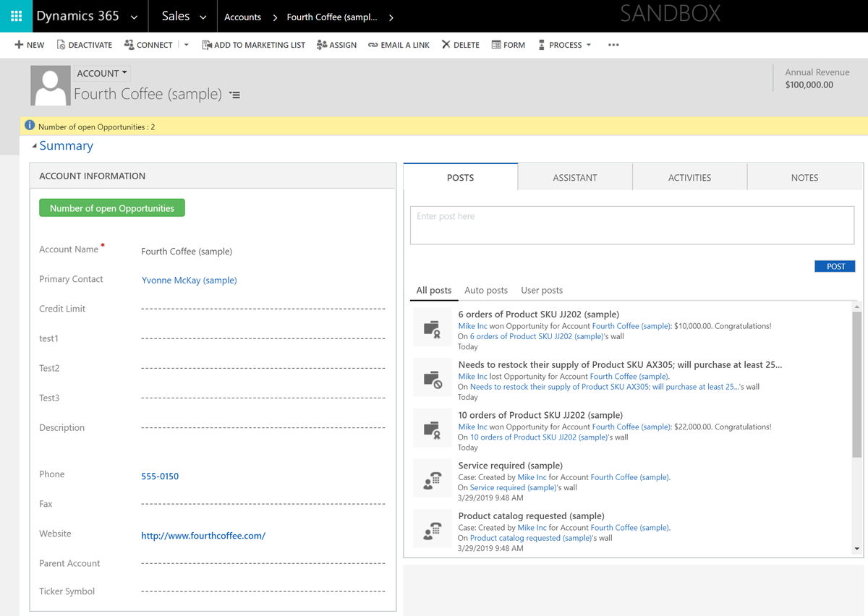Click the Assign command icon

322,45
